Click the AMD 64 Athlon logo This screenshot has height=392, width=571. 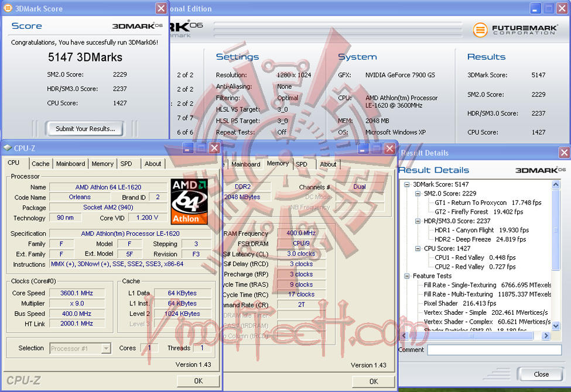(189, 201)
